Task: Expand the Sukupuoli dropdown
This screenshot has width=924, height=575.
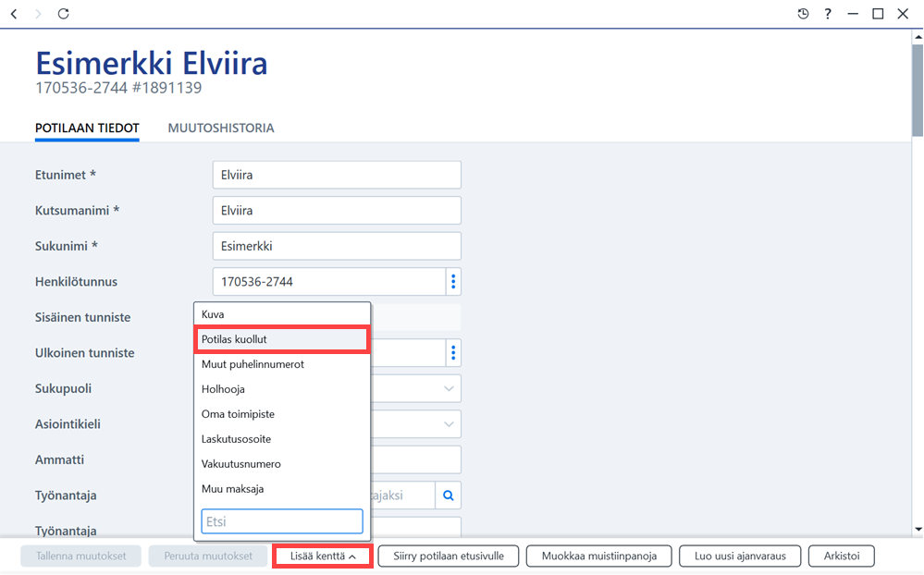Action: [449, 389]
